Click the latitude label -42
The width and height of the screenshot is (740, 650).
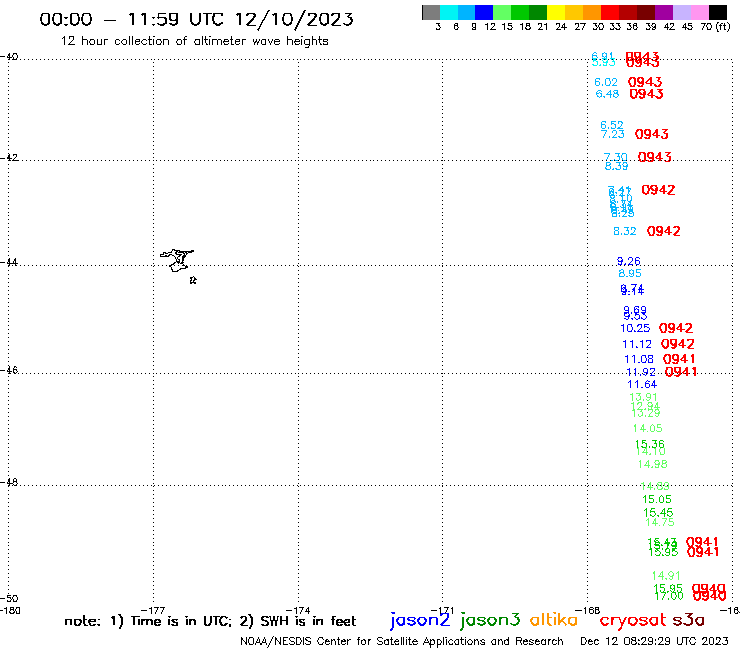[9, 157]
